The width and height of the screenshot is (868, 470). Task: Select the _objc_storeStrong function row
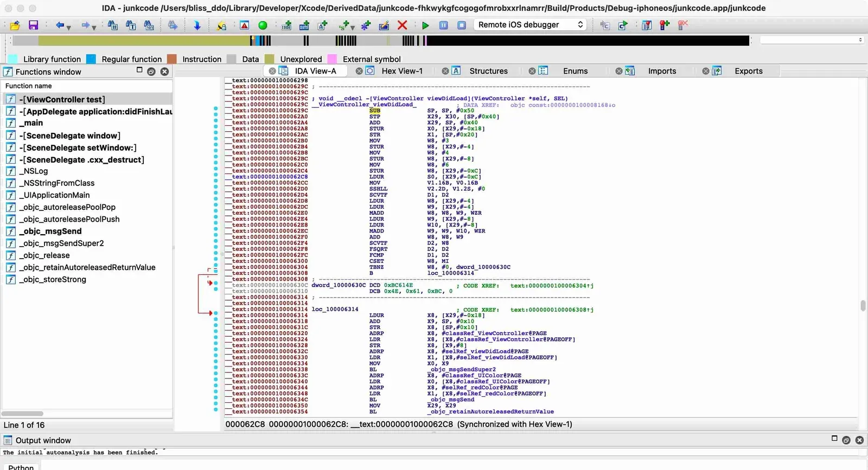pyautogui.click(x=87, y=279)
